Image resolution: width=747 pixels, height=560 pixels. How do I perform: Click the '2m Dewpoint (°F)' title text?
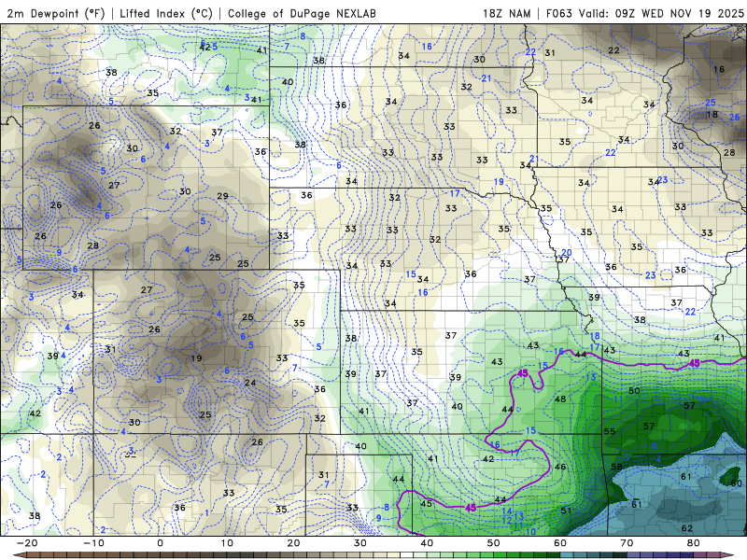(56, 13)
